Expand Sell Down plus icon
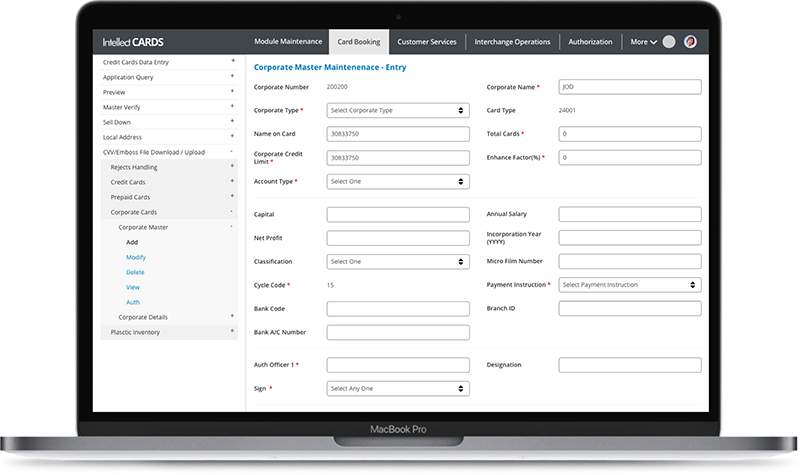800x475 pixels. pos(232,121)
